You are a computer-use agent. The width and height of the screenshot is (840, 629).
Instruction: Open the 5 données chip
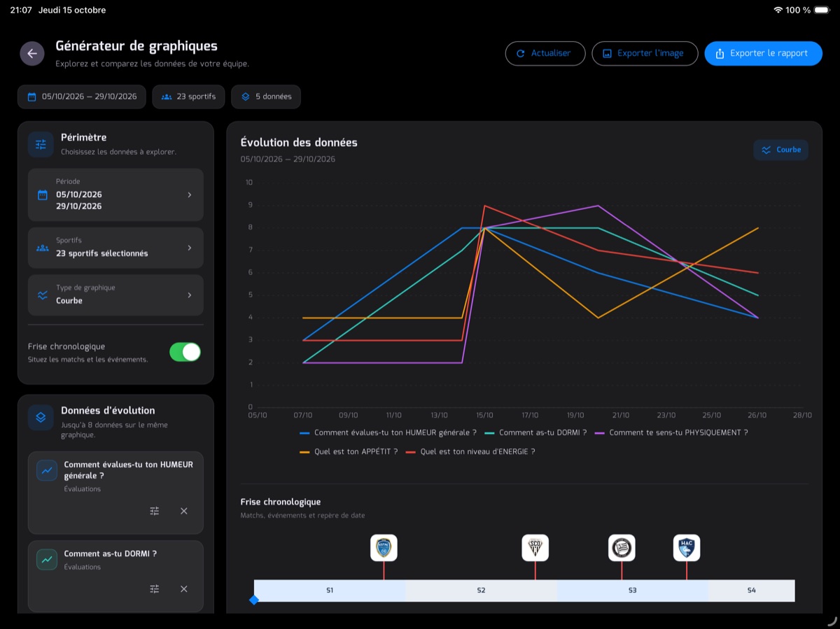tap(266, 97)
